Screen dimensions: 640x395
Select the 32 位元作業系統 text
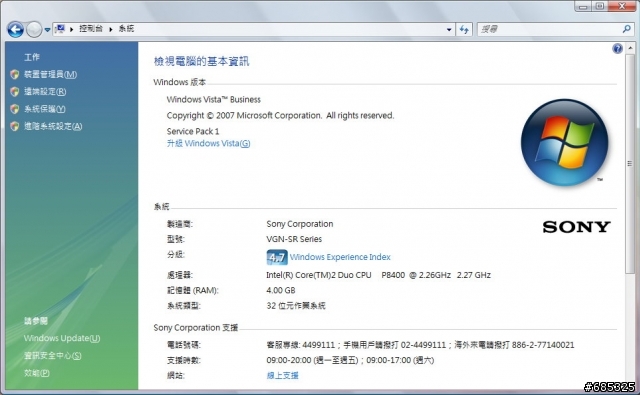pos(296,306)
